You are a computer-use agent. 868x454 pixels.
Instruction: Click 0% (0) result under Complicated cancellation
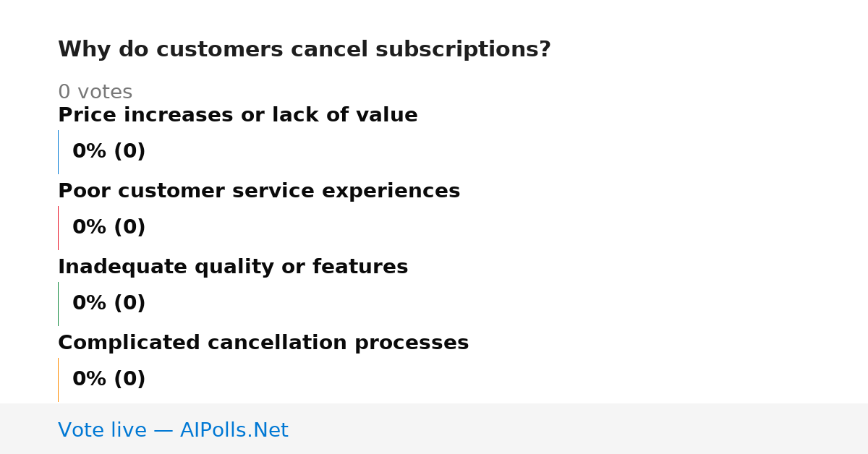click(x=109, y=380)
